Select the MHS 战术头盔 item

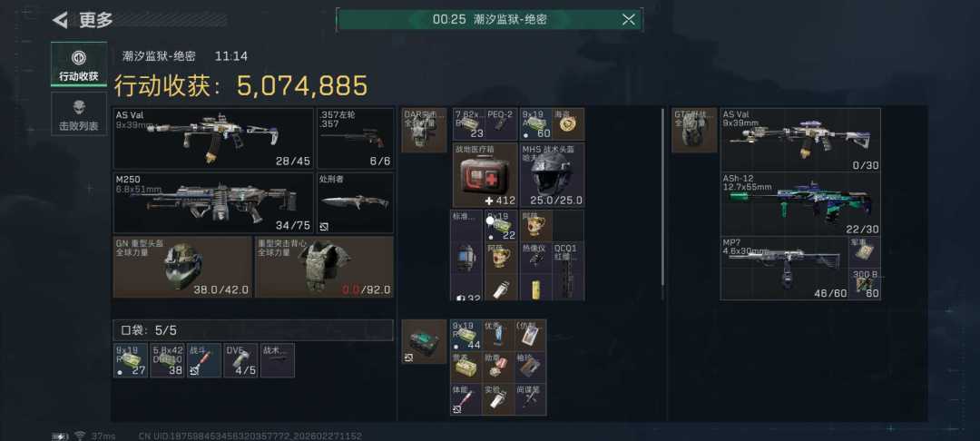552,175
